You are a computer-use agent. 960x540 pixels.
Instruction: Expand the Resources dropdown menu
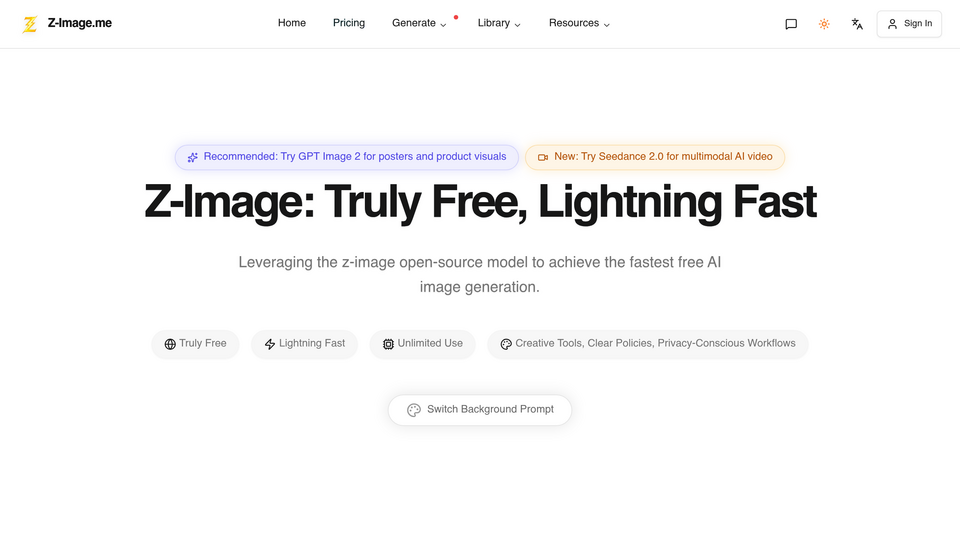pyautogui.click(x=579, y=23)
